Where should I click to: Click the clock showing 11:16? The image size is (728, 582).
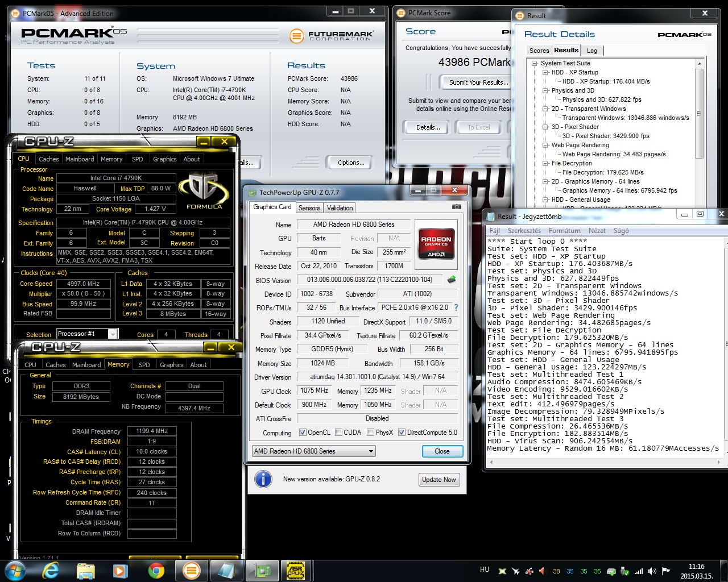click(x=697, y=567)
